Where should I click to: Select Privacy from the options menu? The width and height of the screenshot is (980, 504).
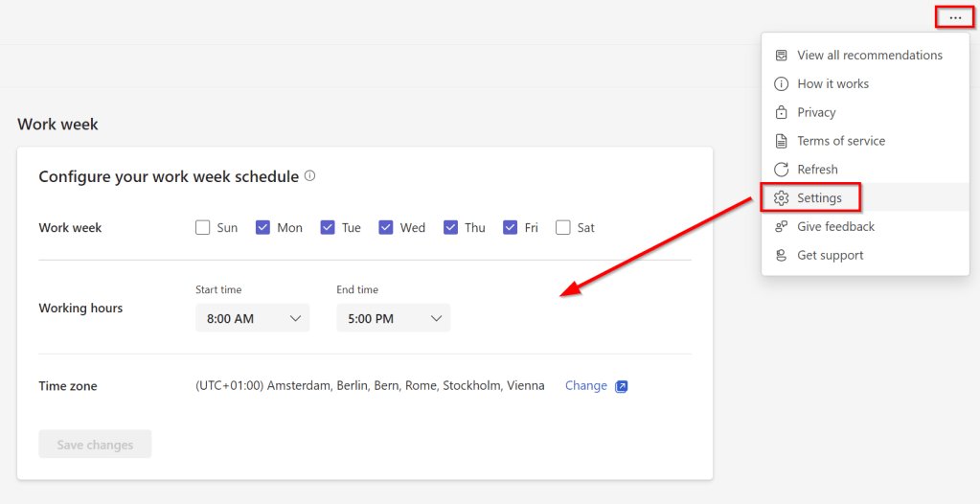816,112
